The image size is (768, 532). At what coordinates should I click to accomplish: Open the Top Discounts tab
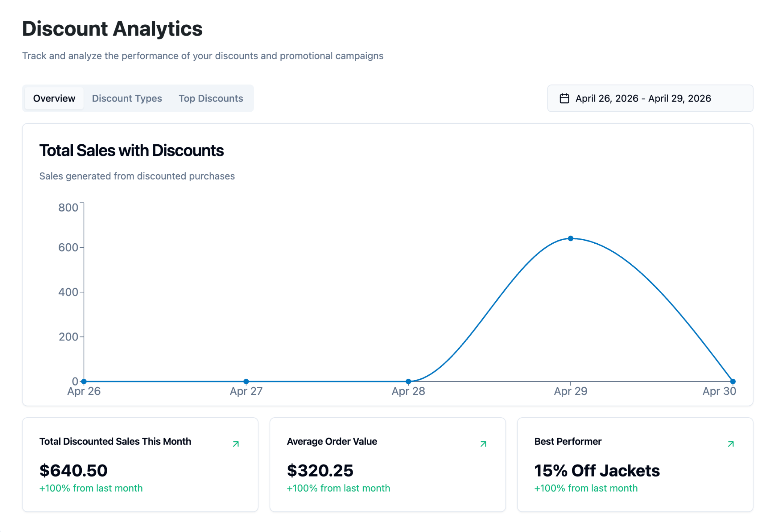point(211,98)
